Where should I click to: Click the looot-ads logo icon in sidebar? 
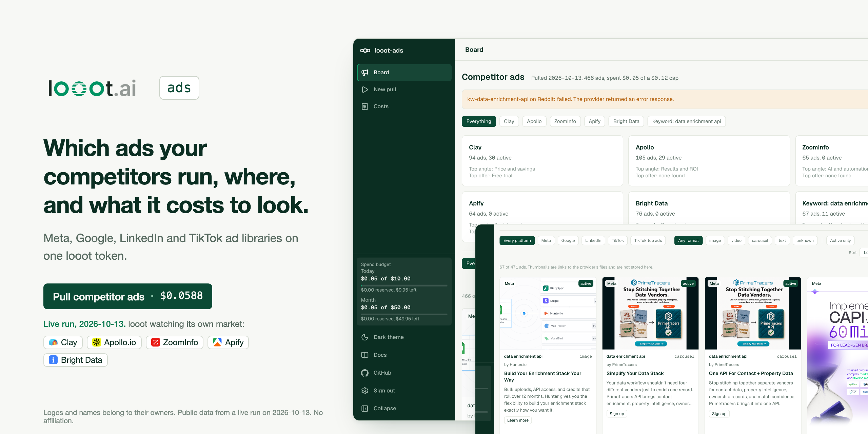[x=365, y=51]
